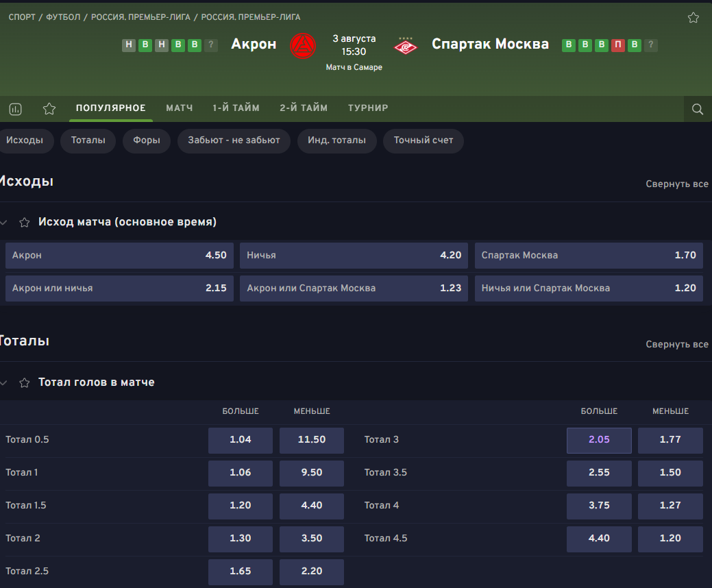Pick 'Ничья или Спартак Москва' at 1.20
The image size is (712, 588).
tap(589, 289)
